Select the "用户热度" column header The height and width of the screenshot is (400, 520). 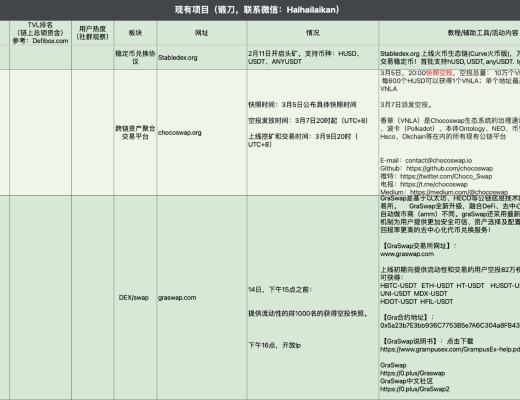[x=93, y=33]
